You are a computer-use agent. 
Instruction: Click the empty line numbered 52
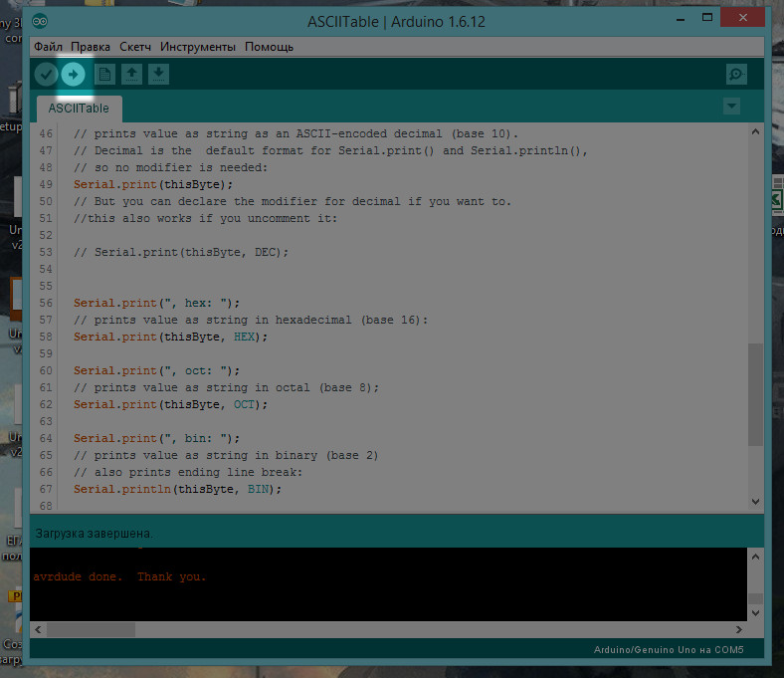click(x=46, y=235)
